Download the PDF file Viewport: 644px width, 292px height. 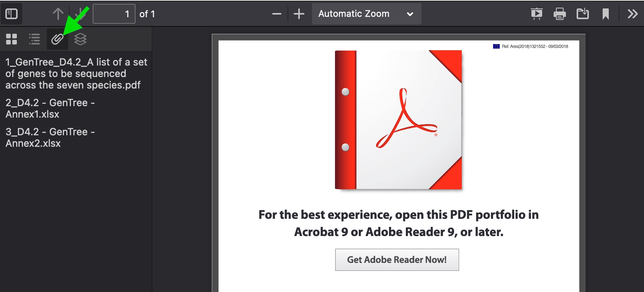coord(583,14)
